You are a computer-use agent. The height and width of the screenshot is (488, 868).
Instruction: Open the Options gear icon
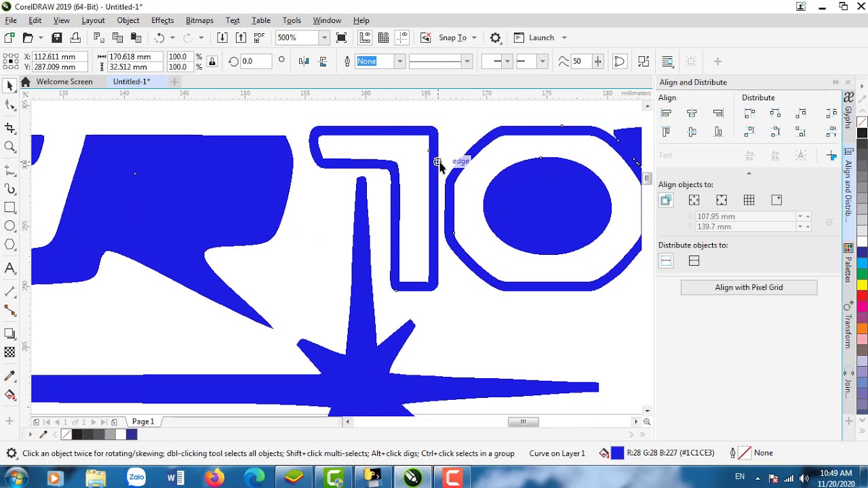coord(495,38)
